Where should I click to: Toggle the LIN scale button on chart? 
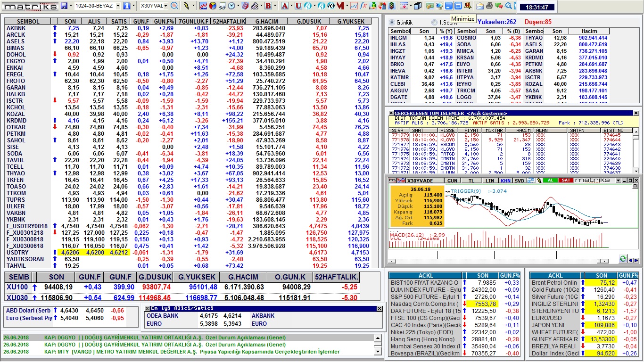[x=490, y=181]
